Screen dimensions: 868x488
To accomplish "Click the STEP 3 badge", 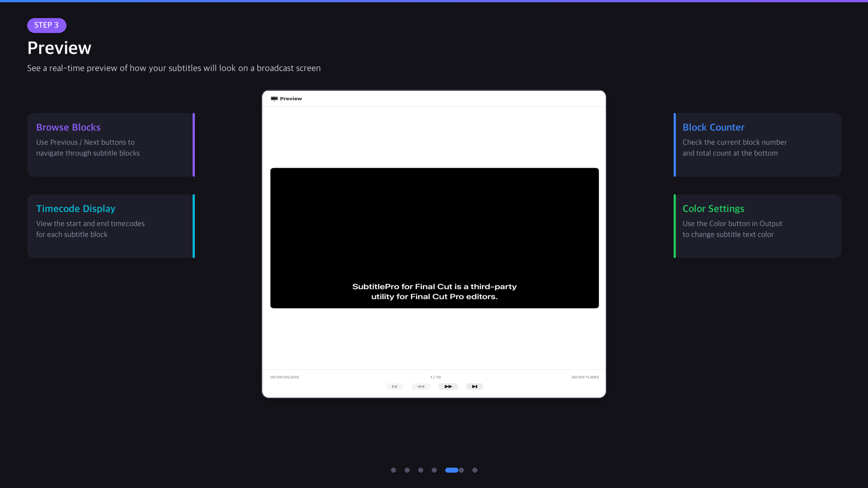I will pos(47,25).
